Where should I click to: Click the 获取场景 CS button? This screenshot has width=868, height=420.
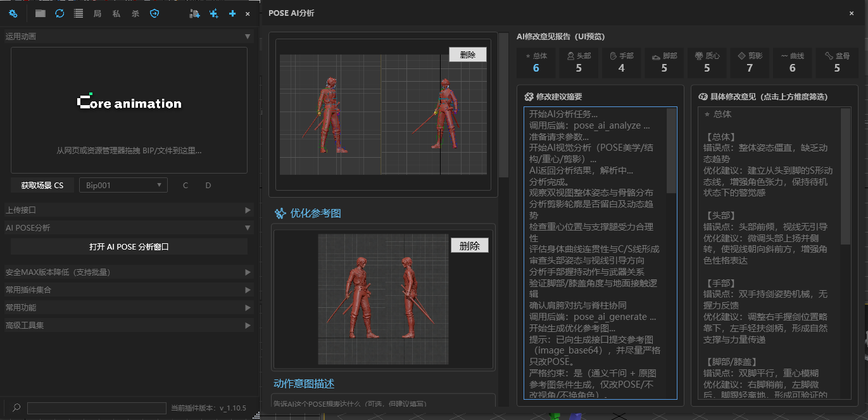pos(42,186)
